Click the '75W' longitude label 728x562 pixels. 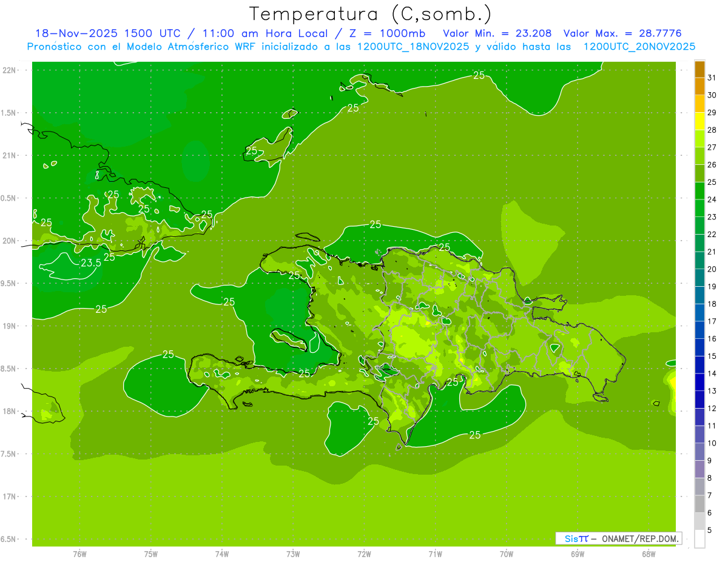pyautogui.click(x=151, y=554)
